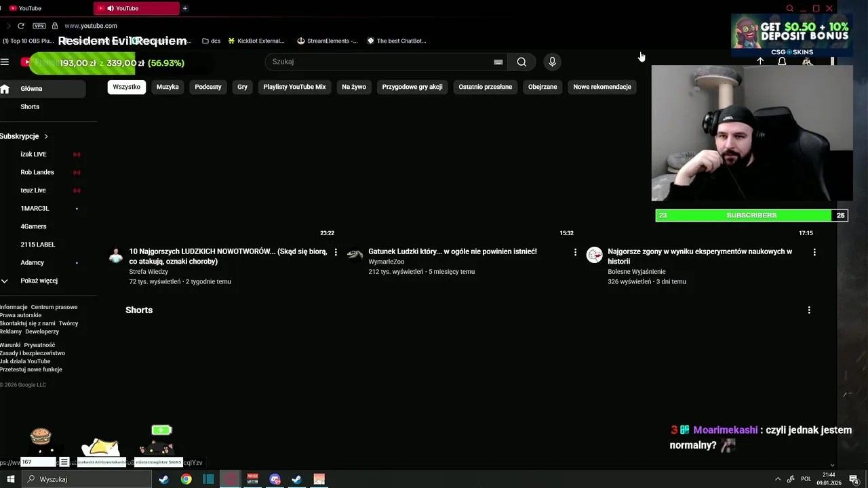Open Gatunek Ludzki który video title
868x488 pixels.
click(452, 251)
